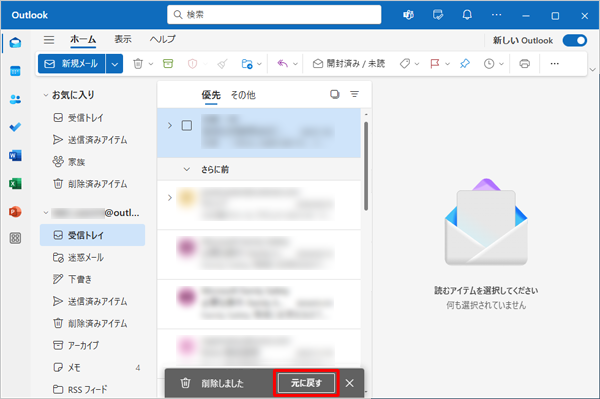This screenshot has height=399, width=600.
Task: Click the 検索 search box
Action: click(274, 15)
